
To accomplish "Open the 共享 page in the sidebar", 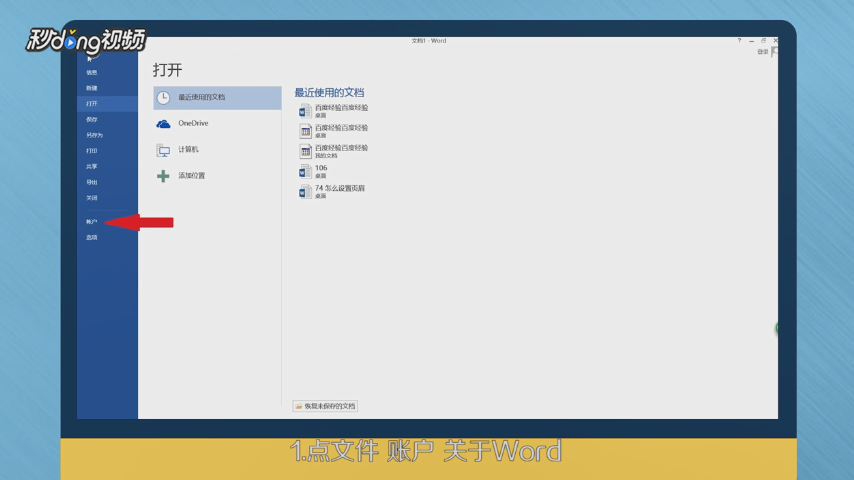I will [x=92, y=167].
